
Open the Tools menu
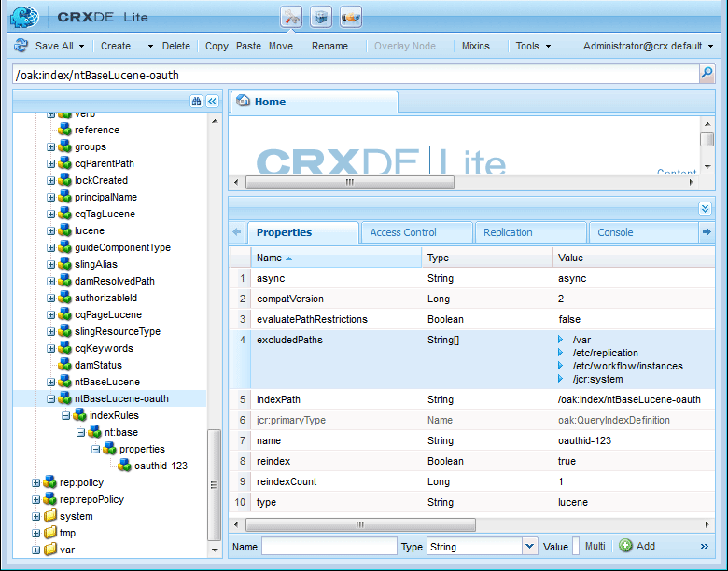(533, 46)
